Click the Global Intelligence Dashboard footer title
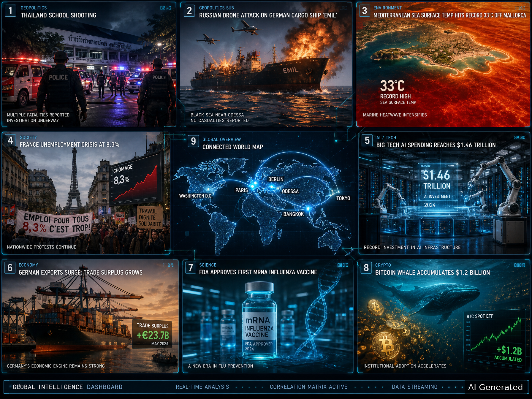532x399 pixels. click(x=68, y=387)
